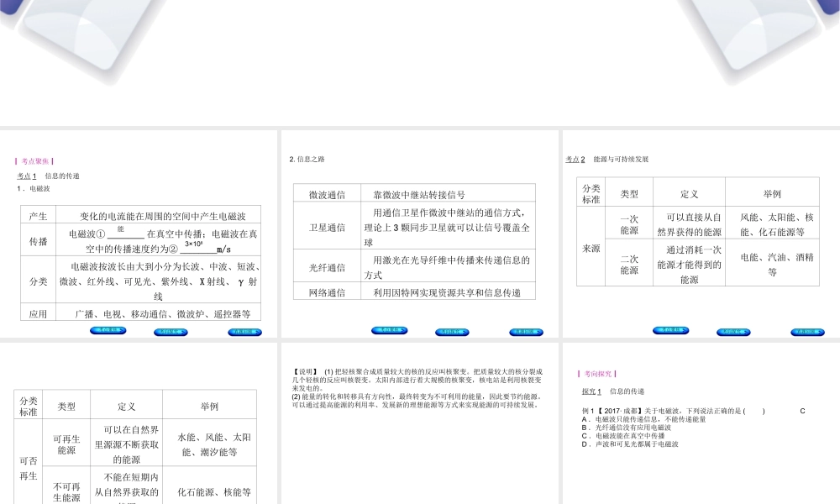This screenshot has width=840, height=504.
Task: Click answer option A 电磁波只能传递信息
Action: click(644, 419)
